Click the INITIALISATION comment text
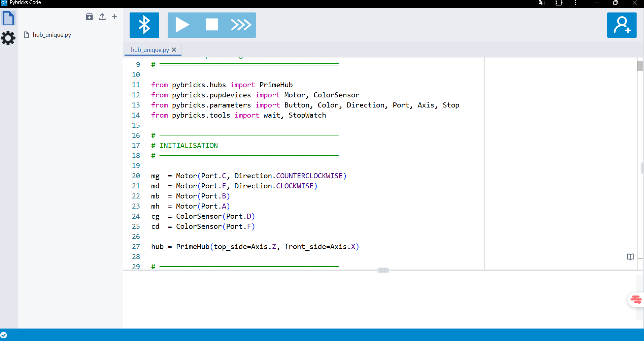The width and height of the screenshot is (644, 341). [189, 146]
